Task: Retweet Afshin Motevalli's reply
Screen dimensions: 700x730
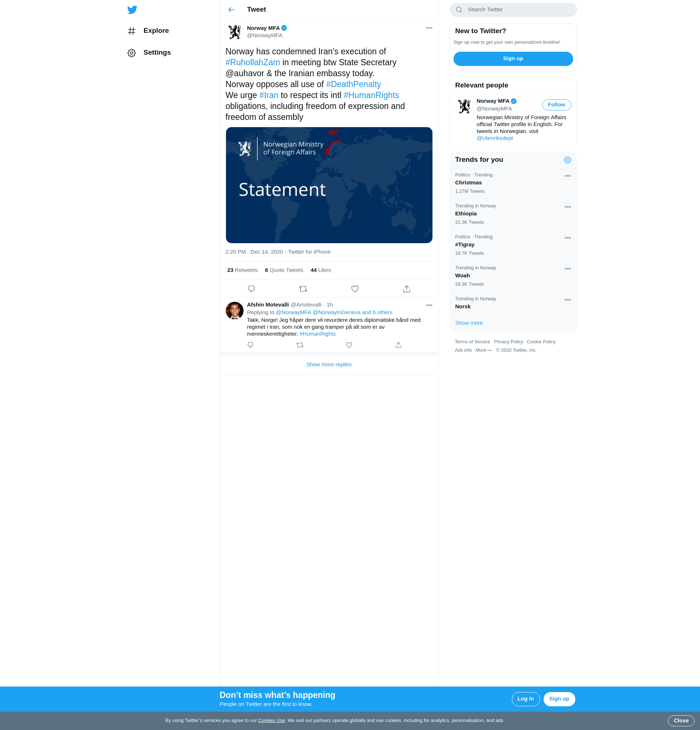Action: point(300,345)
